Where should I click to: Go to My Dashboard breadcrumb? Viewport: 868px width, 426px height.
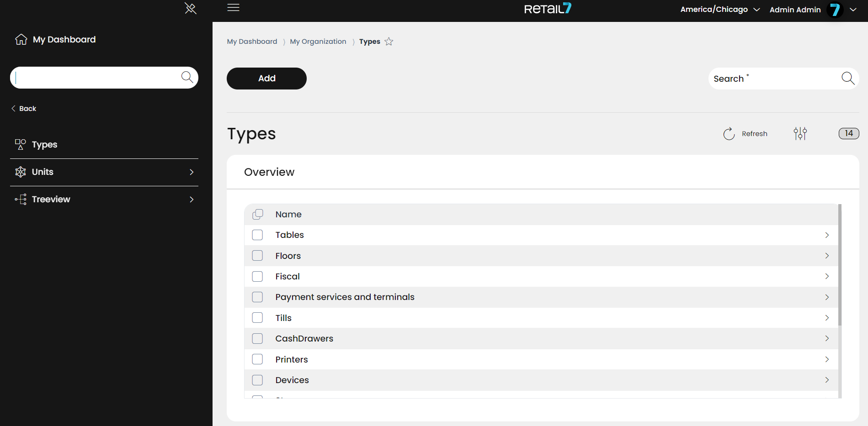252,42
